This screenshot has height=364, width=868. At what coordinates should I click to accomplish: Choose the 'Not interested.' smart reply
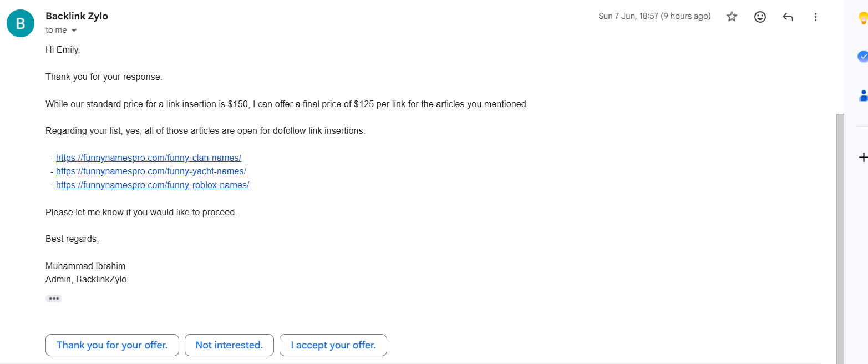229,345
